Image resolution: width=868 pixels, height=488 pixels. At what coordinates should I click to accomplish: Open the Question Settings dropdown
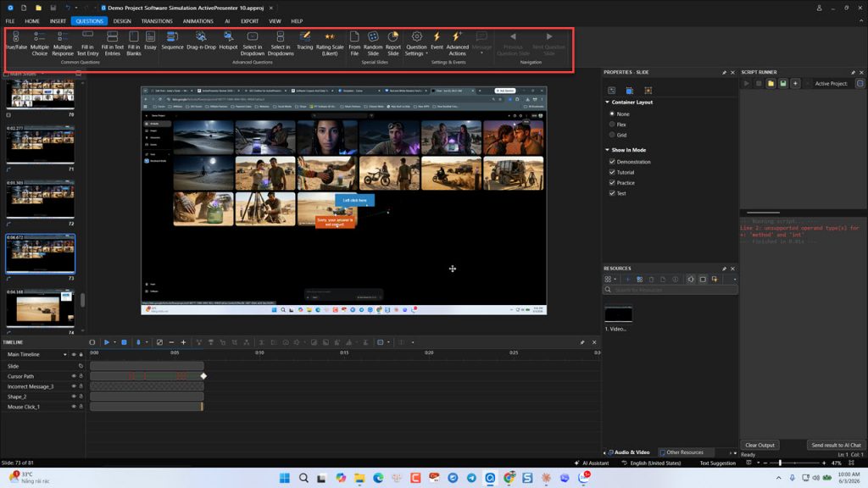(x=416, y=43)
